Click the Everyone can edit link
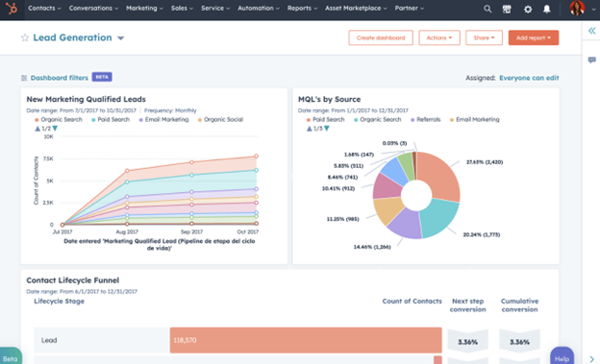Screen dimensions: 600x364 click(529, 78)
